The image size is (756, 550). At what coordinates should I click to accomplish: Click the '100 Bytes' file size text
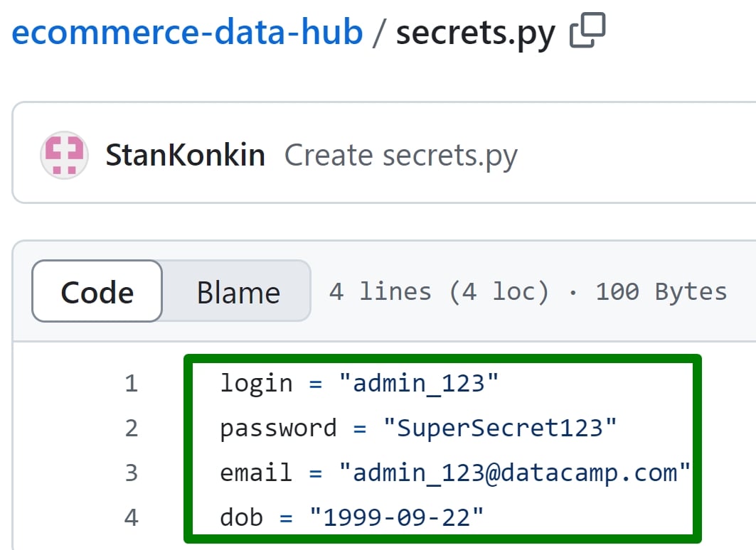pyautogui.click(x=661, y=292)
